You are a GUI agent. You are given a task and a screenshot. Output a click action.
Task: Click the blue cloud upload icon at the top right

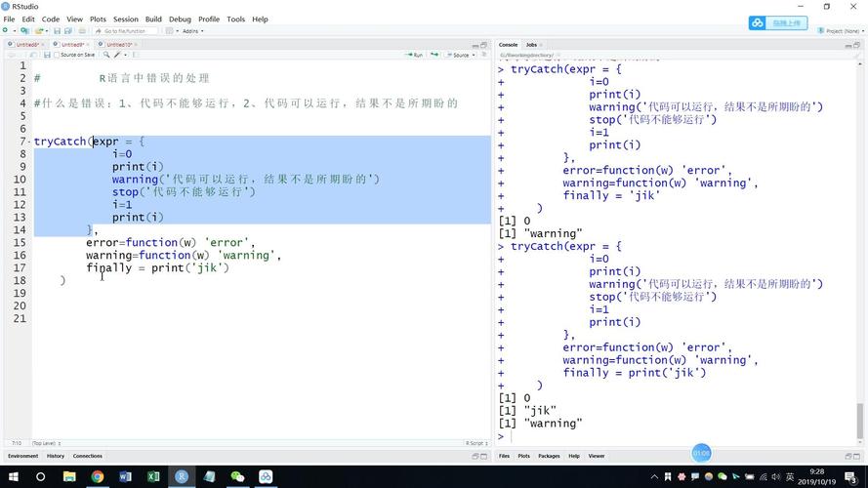(x=758, y=22)
